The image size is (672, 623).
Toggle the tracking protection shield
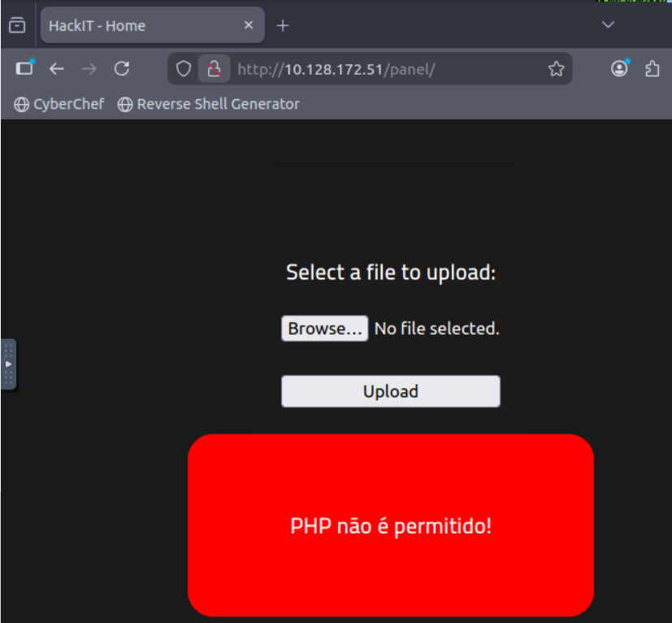(183, 68)
